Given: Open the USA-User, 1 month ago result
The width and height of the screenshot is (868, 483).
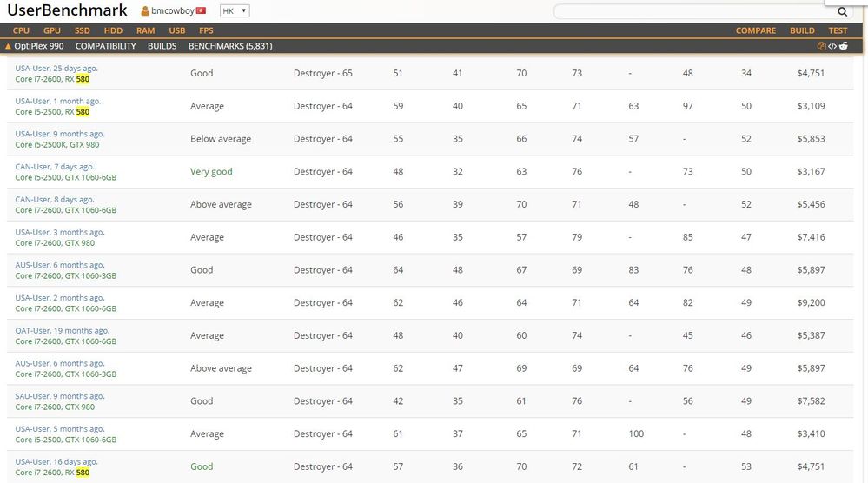Looking at the screenshot, I should [x=58, y=101].
